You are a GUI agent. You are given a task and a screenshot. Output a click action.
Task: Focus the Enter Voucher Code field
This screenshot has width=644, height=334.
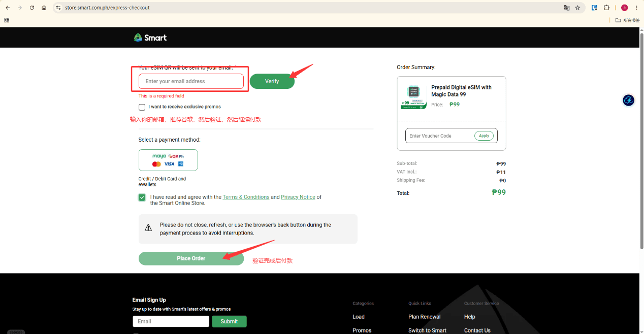coord(440,136)
